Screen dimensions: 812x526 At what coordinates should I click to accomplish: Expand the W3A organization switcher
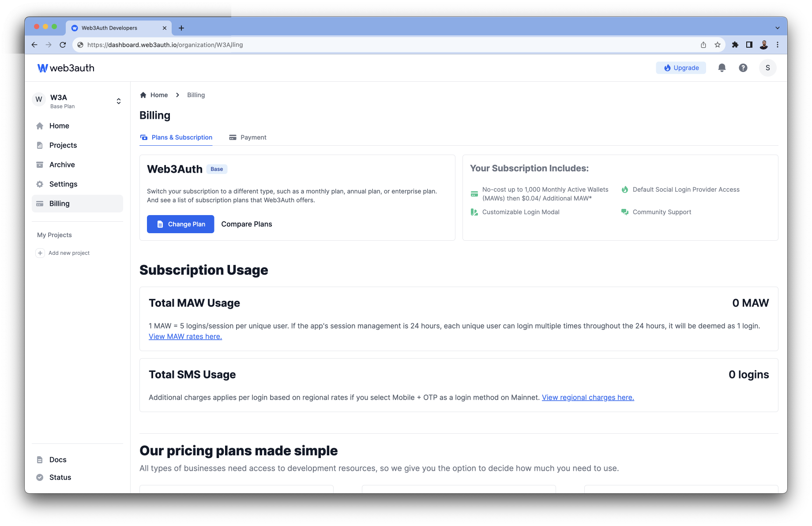(x=119, y=101)
